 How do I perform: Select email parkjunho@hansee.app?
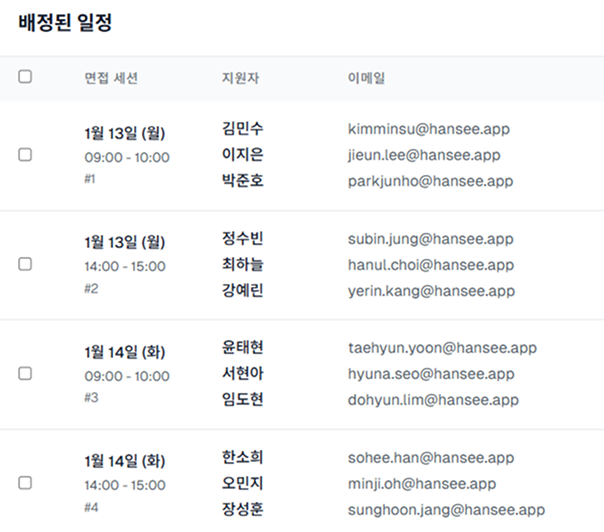point(430,181)
